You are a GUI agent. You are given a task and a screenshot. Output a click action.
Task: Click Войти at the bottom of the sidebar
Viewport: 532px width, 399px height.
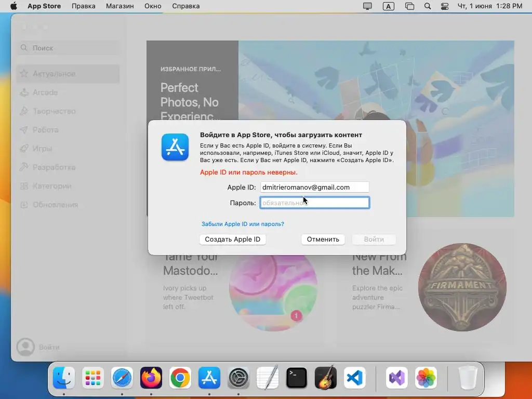49,347
